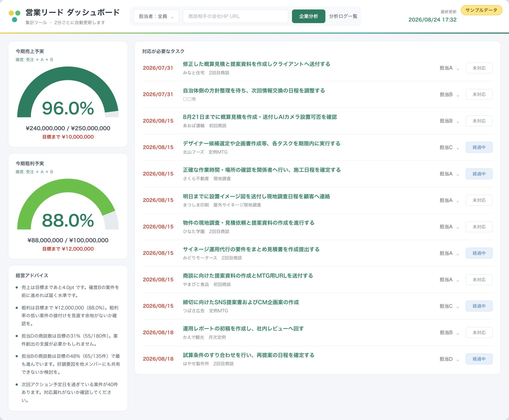509x420 pixels.
Task: Click the はやせ製作所 2回目商談 subtitle
Action: (208, 364)
